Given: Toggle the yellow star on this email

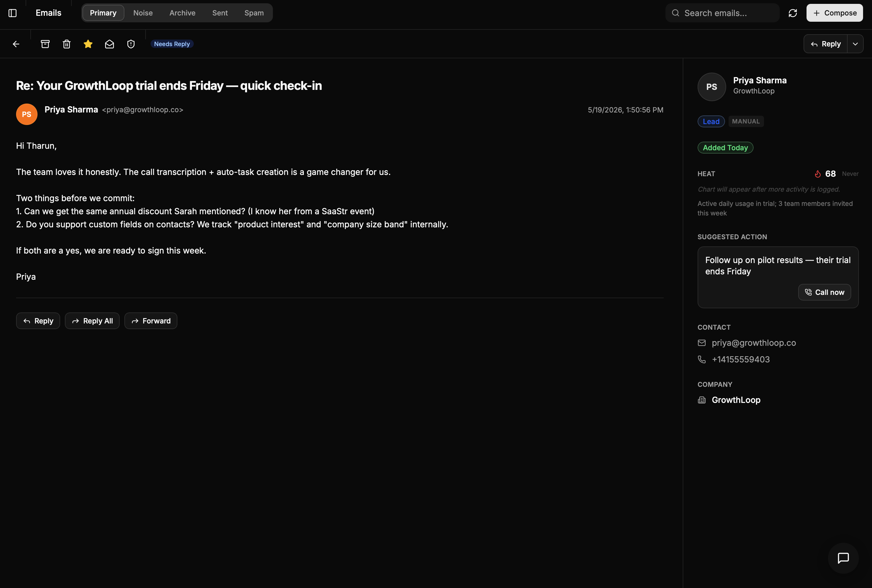Looking at the screenshot, I should pyautogui.click(x=88, y=44).
